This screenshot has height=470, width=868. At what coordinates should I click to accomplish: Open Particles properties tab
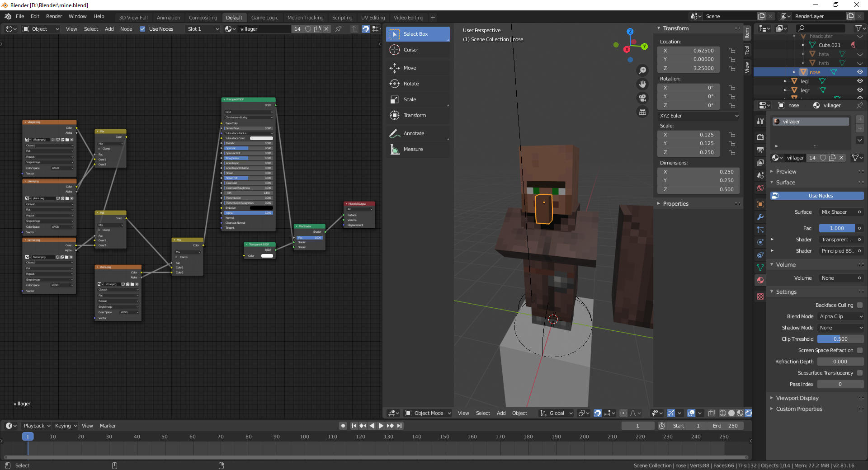click(760, 230)
